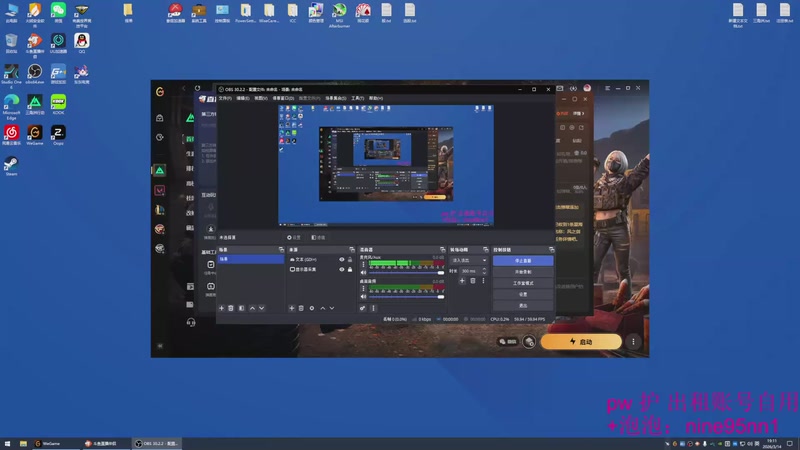The width and height of the screenshot is (800, 450).
Task: Open Steam desktop shortcut
Action: click(x=11, y=166)
